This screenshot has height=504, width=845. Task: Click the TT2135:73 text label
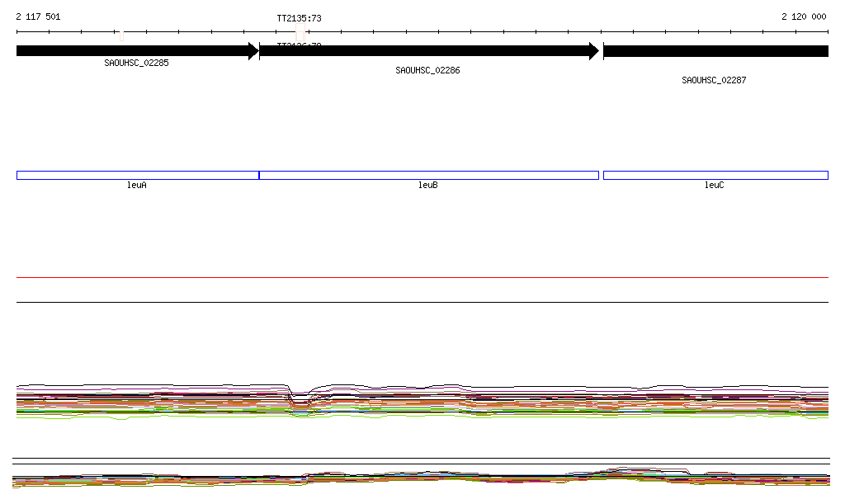click(x=299, y=17)
